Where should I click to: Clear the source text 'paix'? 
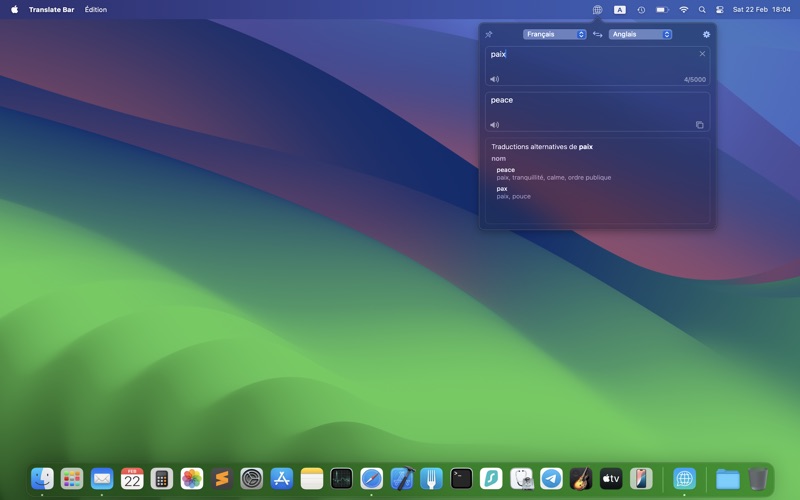tap(702, 54)
